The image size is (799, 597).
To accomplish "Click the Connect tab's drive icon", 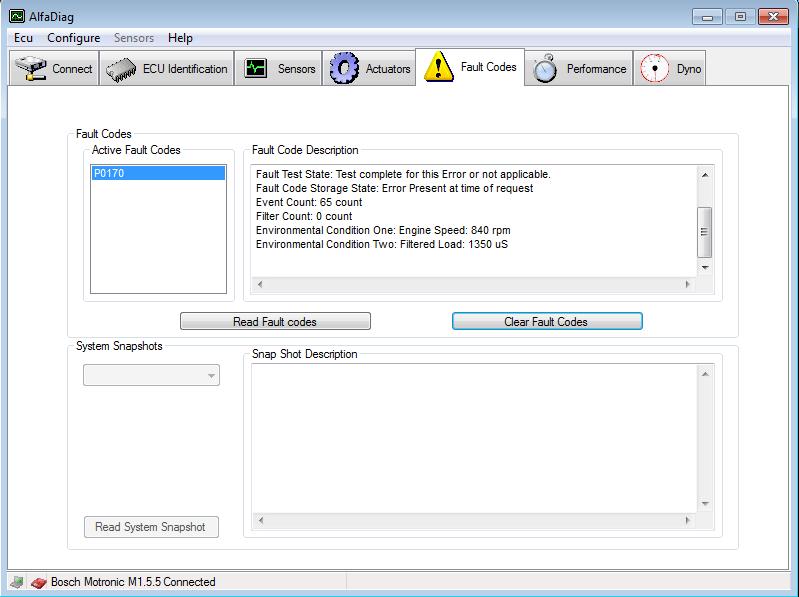I will pos(31,69).
